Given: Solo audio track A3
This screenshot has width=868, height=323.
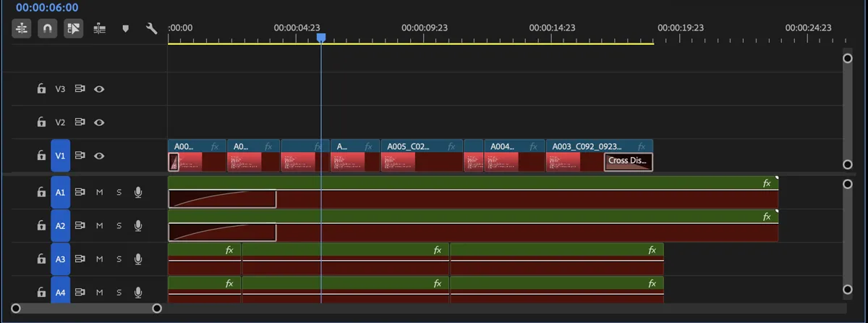Looking at the screenshot, I should [119, 259].
